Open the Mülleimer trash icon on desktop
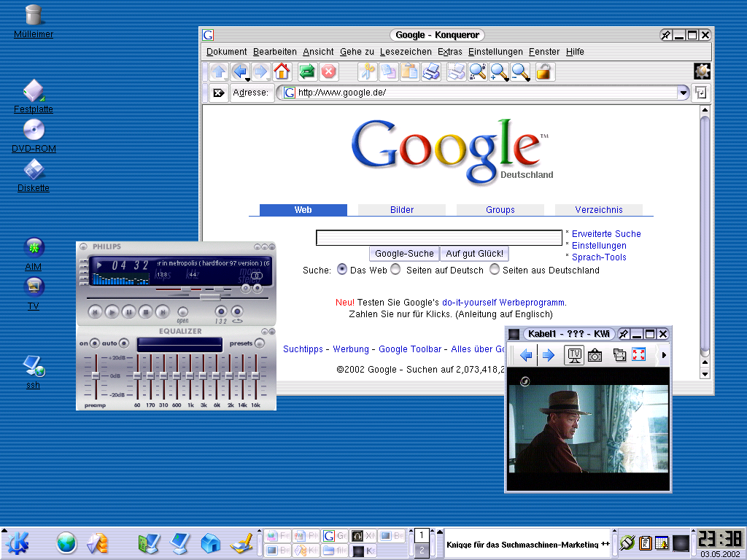747x560 pixels. [34, 15]
